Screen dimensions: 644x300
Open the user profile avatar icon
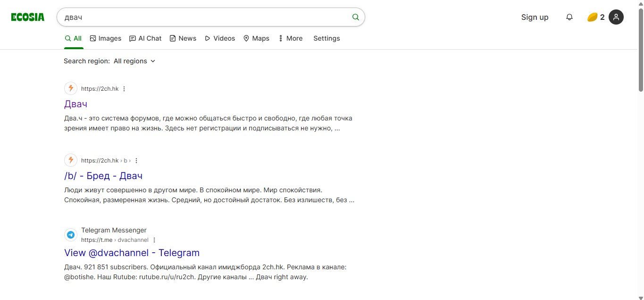(616, 17)
